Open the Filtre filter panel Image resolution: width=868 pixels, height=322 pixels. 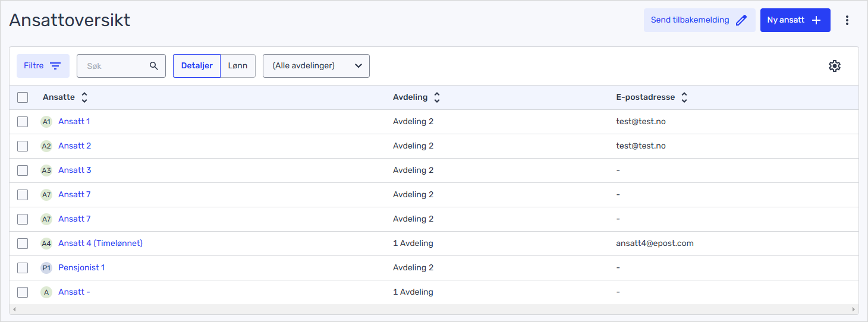point(43,66)
